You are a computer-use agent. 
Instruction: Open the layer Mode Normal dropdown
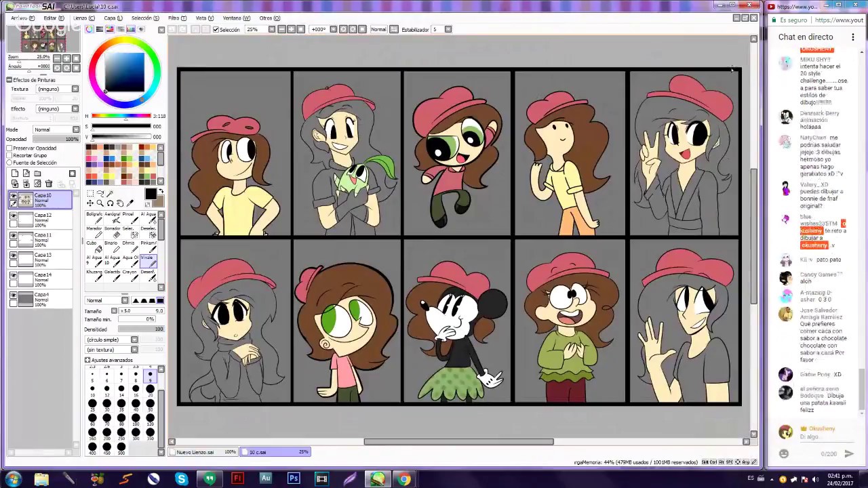click(56, 129)
